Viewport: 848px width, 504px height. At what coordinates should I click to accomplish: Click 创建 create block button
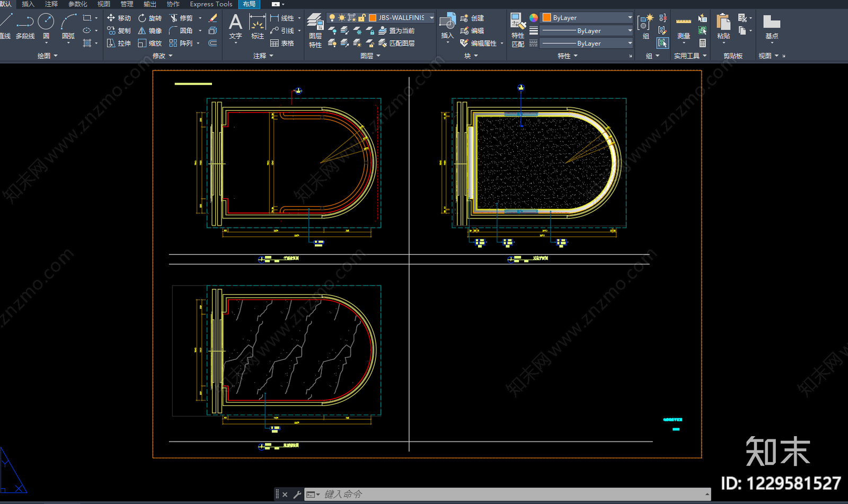[x=472, y=18]
